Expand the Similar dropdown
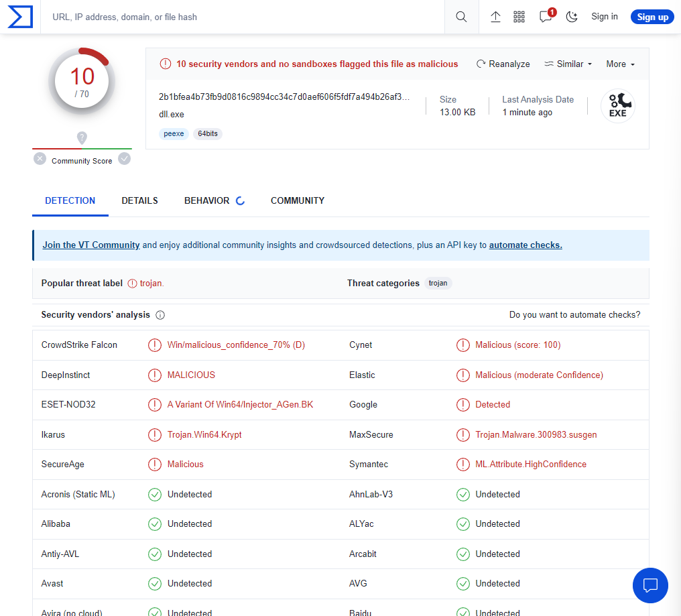681x616 pixels. (568, 64)
